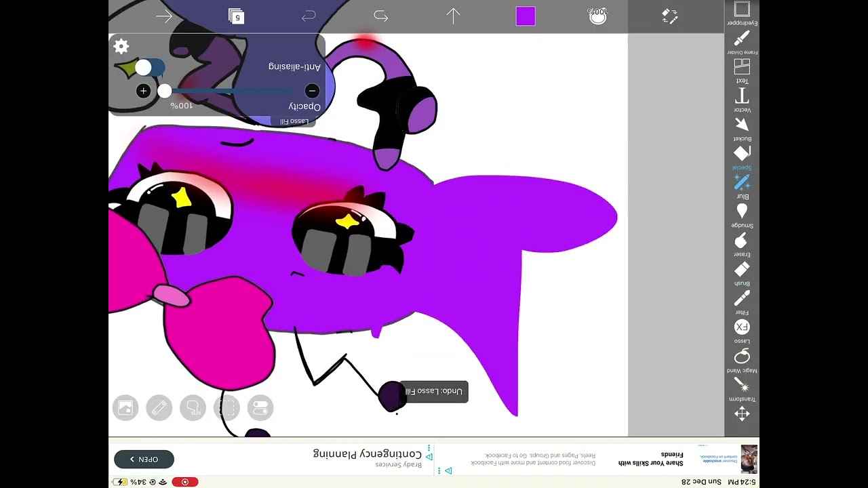Open the Brady Services ad text

point(399,465)
